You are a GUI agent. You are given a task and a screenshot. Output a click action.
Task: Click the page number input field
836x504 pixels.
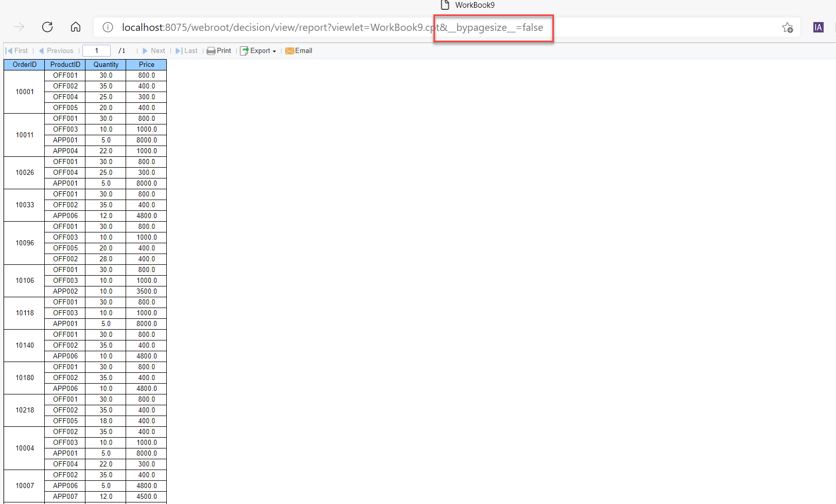pyautogui.click(x=96, y=50)
